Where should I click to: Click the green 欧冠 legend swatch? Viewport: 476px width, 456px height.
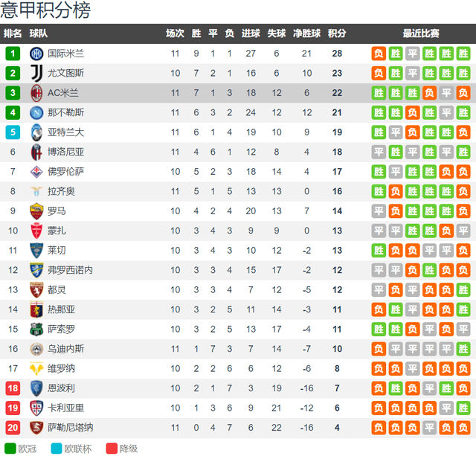(x=10, y=449)
